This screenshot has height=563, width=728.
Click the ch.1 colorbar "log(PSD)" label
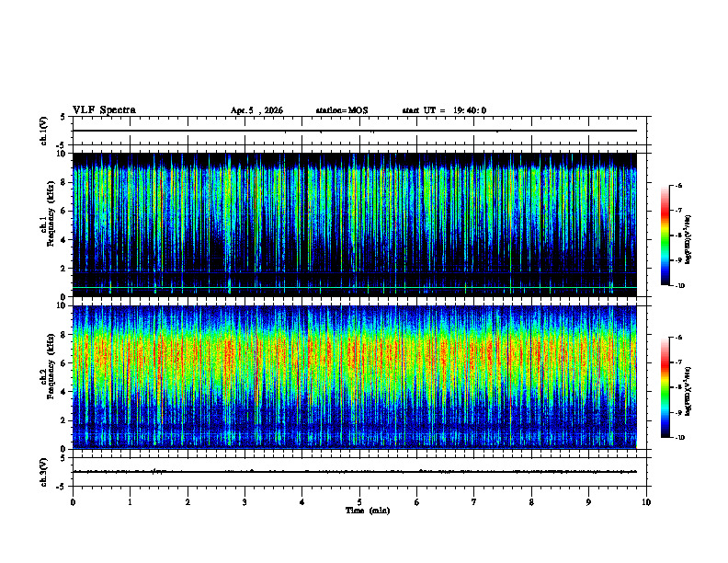point(688,239)
